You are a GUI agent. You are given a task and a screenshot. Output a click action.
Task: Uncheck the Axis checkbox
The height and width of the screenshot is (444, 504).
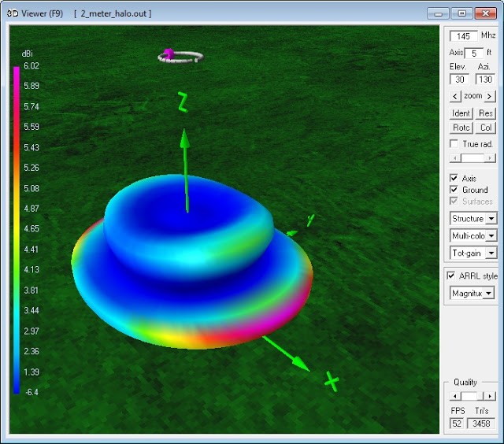(x=454, y=179)
